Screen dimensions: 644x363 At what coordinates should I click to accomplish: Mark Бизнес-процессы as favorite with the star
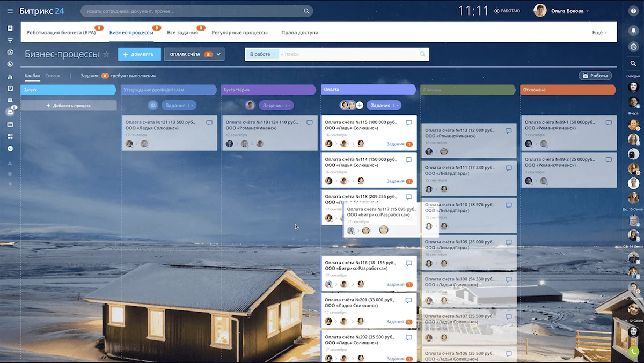click(106, 54)
